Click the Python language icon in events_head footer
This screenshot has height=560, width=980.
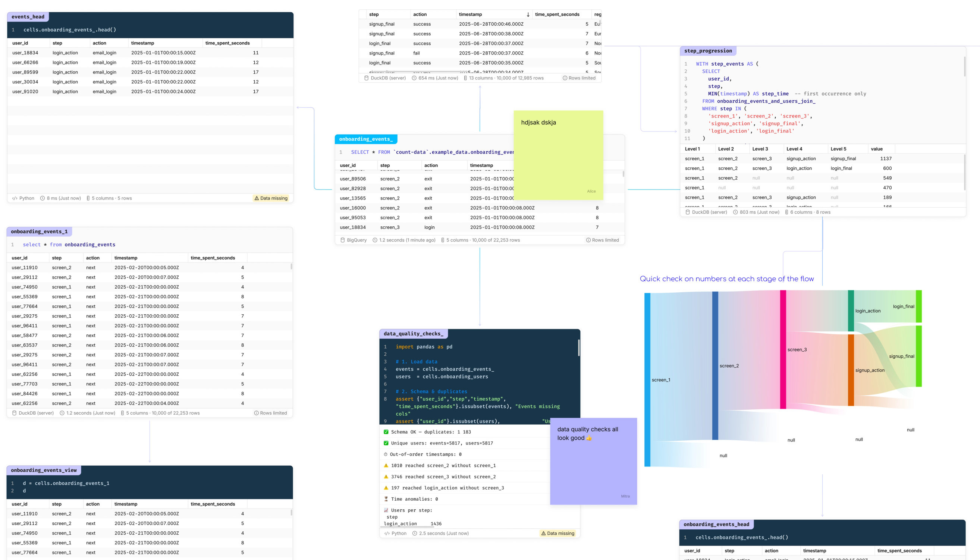[x=15, y=198]
